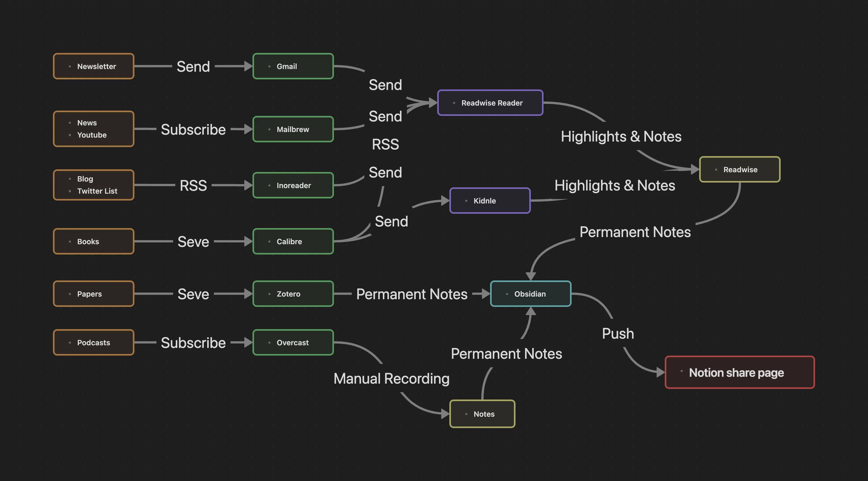Select the Readwise Reader node
The height and width of the screenshot is (481, 868).
pyautogui.click(x=490, y=103)
